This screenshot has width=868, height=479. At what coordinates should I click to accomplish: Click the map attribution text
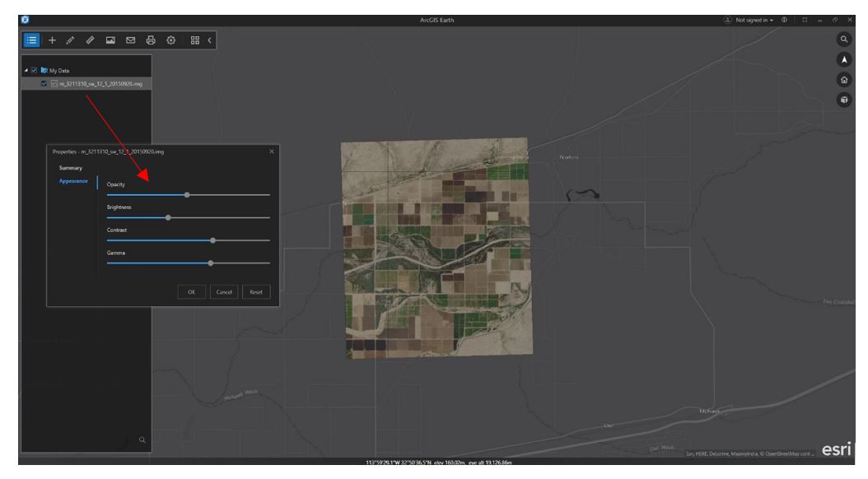(750, 454)
